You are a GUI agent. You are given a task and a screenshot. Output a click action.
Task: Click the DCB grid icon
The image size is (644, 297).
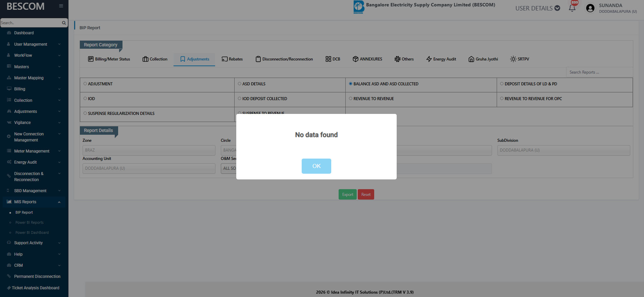pos(328,59)
